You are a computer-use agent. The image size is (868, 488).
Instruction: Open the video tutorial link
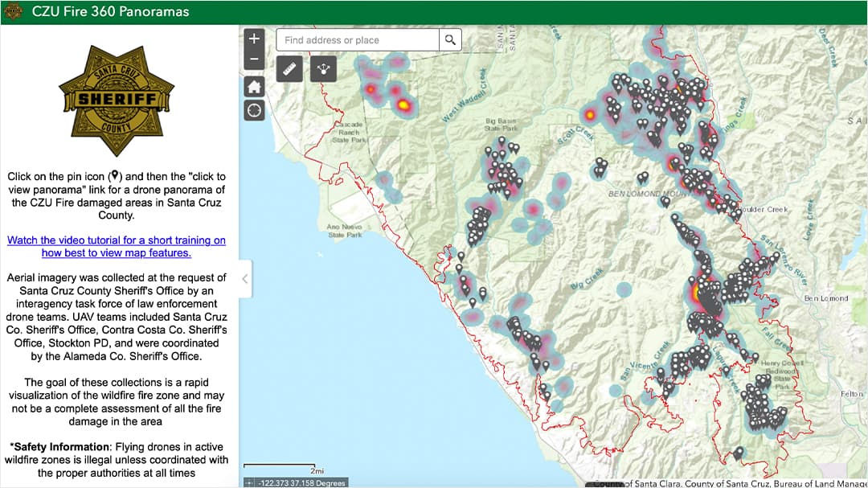click(x=117, y=247)
